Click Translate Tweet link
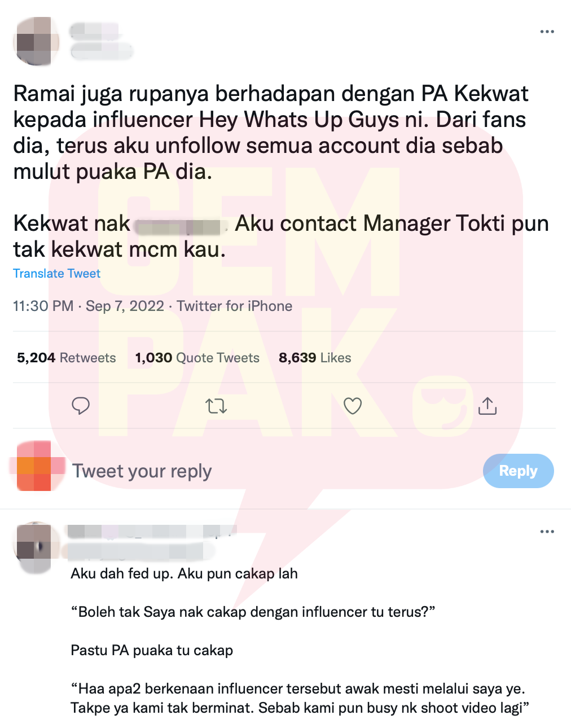This screenshot has height=728, width=571. (x=56, y=274)
